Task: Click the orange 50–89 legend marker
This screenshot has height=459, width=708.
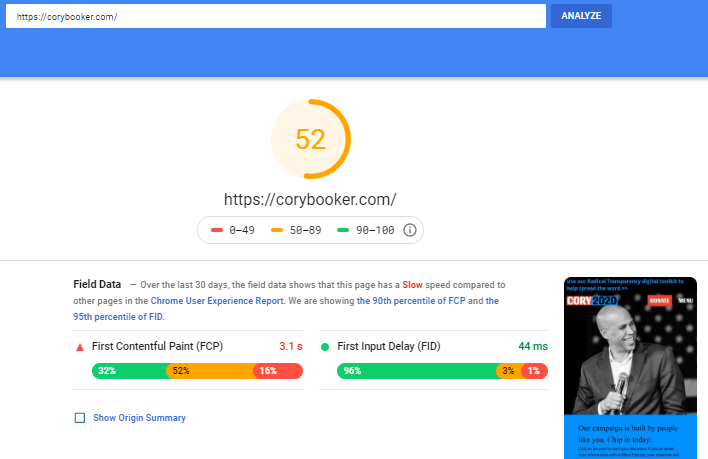Action: (x=277, y=230)
